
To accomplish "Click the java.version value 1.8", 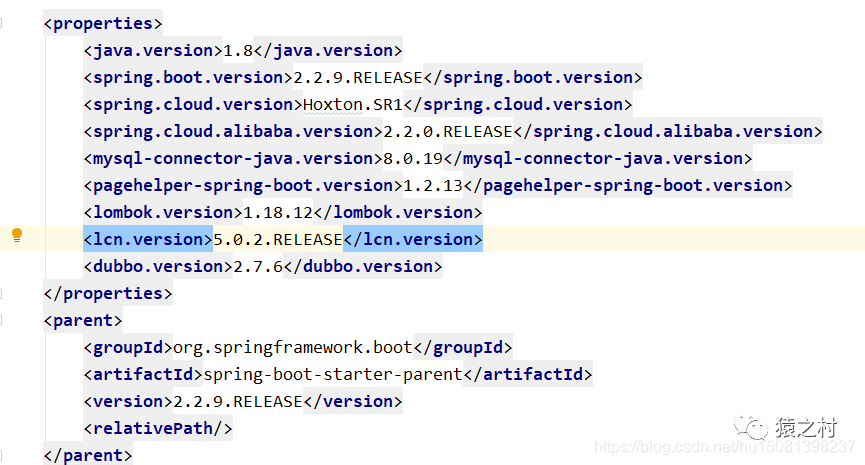I will tap(238, 51).
